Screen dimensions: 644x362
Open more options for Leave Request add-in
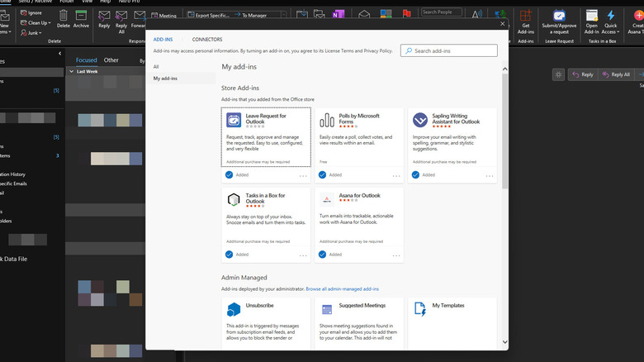303,176
